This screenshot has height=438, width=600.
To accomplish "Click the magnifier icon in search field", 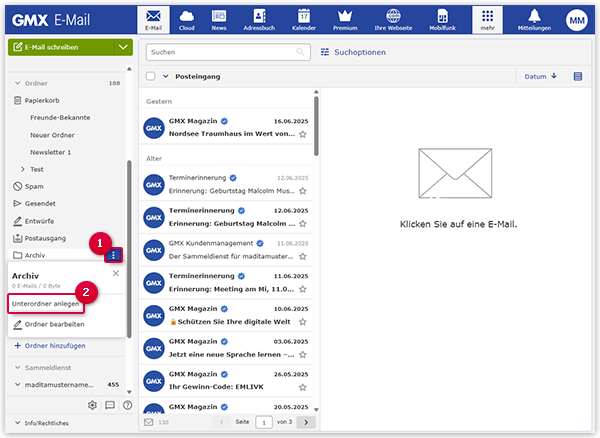I will tap(300, 52).
